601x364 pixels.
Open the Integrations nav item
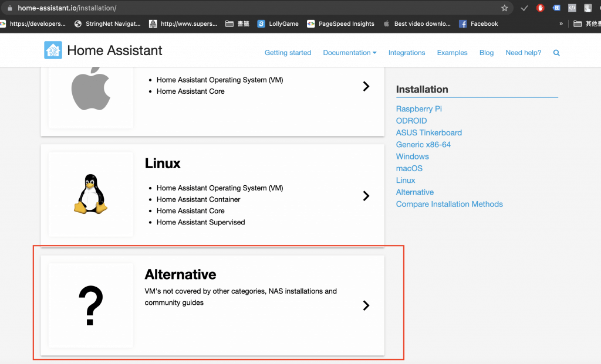407,53
